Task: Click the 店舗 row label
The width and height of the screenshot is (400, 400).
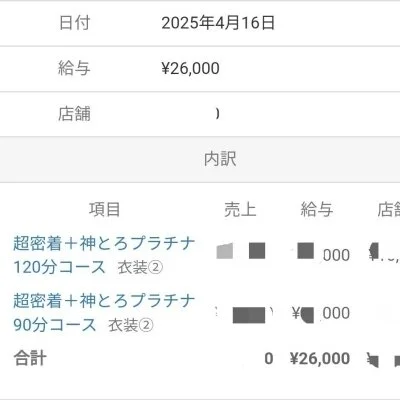Action: pyautogui.click(x=74, y=114)
